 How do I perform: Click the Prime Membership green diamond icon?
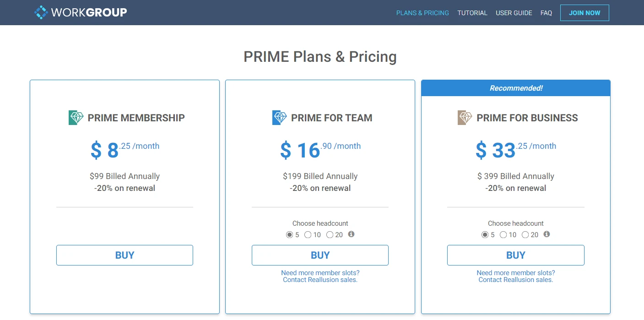pyautogui.click(x=76, y=118)
